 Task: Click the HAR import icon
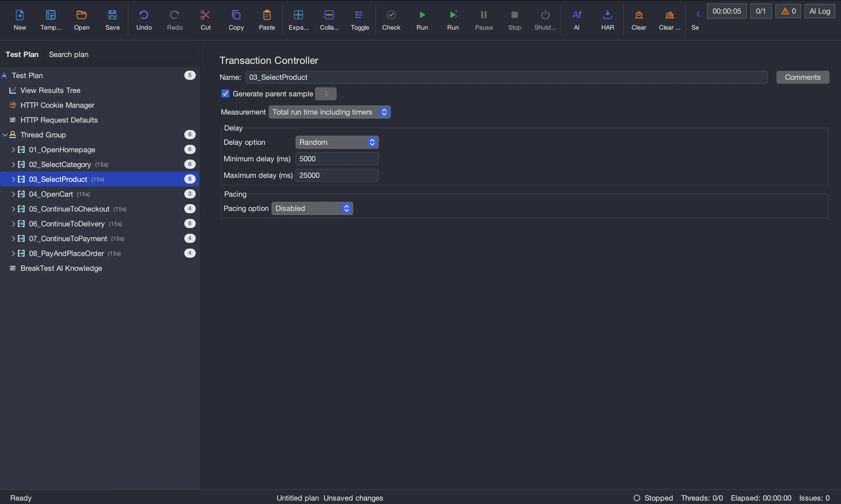pyautogui.click(x=608, y=15)
